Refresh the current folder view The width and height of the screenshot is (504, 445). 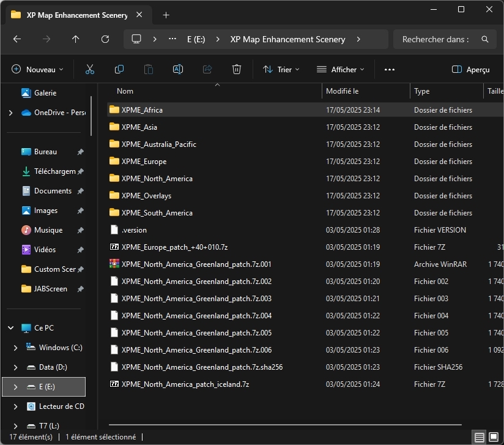tap(105, 39)
